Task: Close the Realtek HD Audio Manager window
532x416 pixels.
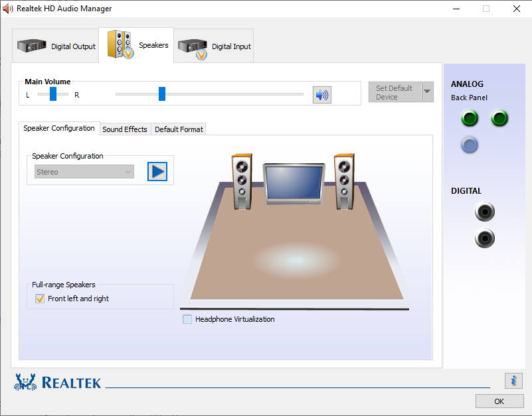Action: [517, 9]
